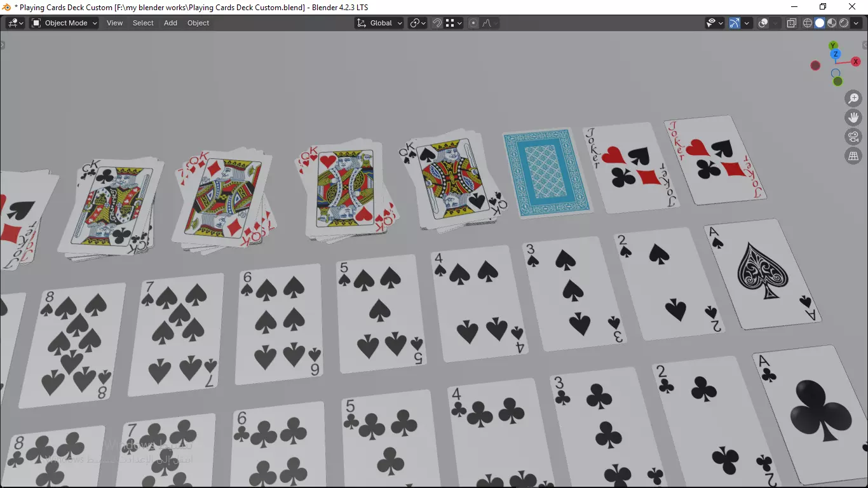
Task: Open snapping options dropdown
Action: (454, 23)
